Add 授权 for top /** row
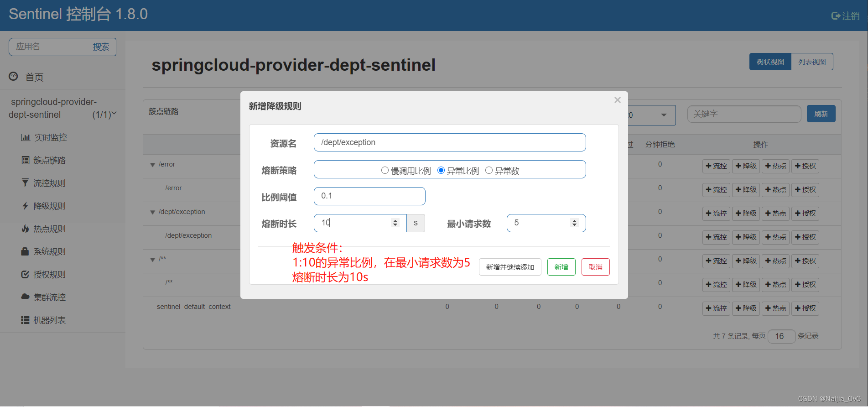Viewport: 868px width, 407px height. [x=805, y=261]
